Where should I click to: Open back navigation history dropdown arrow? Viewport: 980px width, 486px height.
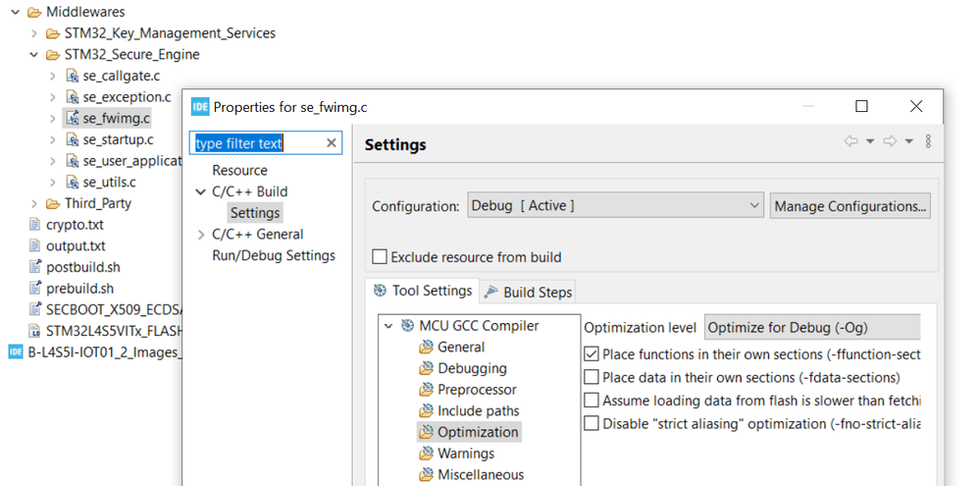[x=870, y=142]
